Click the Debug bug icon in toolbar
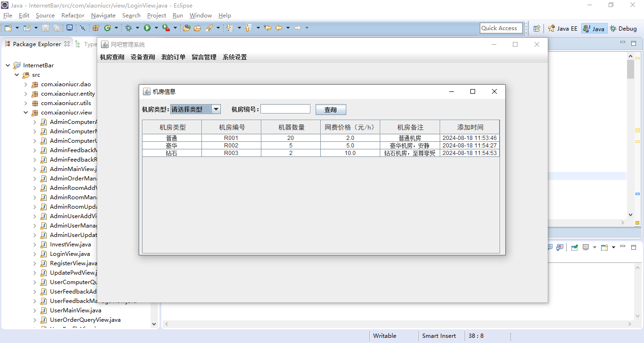The width and height of the screenshot is (644, 343). coord(128,28)
